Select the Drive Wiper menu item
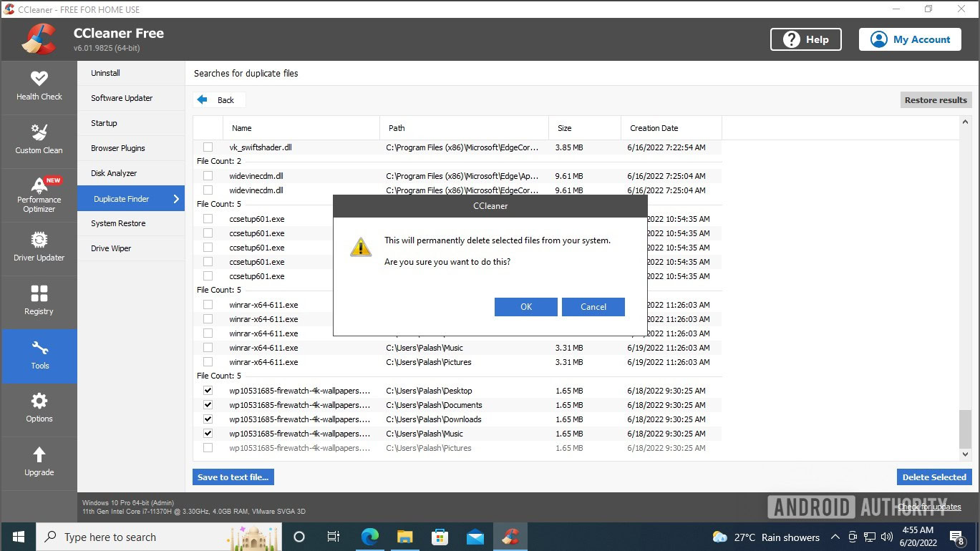The image size is (980, 551). [x=111, y=248]
